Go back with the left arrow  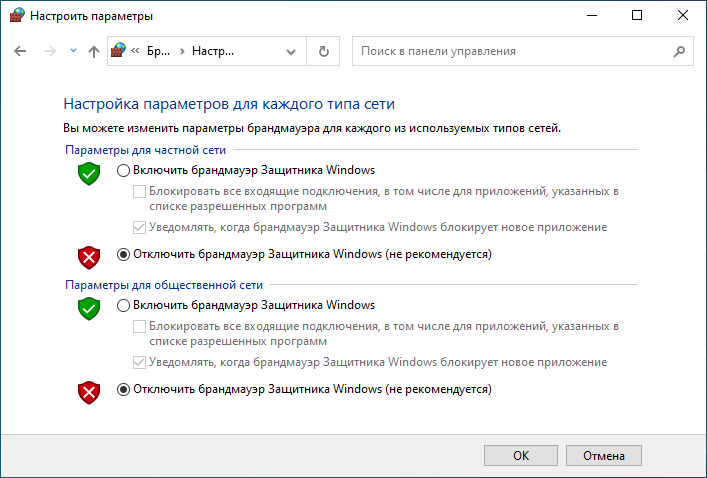20,51
